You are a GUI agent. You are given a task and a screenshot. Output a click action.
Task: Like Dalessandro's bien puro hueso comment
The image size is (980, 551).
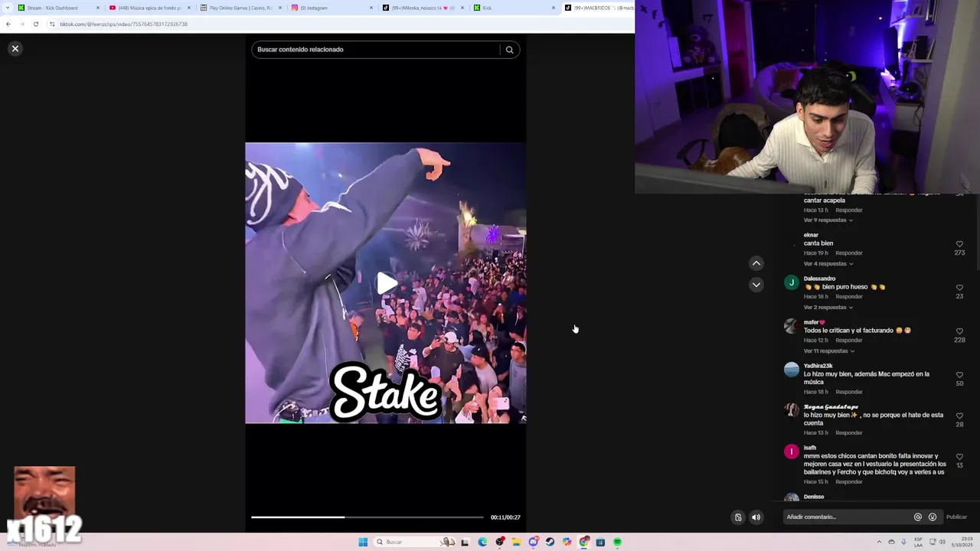pos(959,288)
